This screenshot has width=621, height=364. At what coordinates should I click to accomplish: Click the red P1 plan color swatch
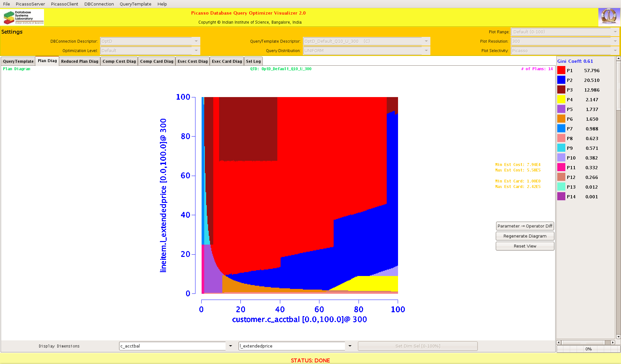(561, 71)
